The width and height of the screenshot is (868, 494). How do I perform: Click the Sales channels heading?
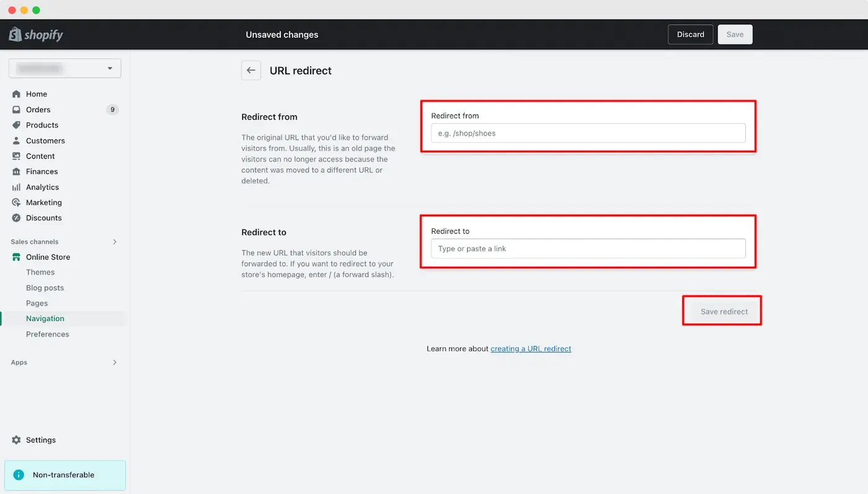point(35,242)
